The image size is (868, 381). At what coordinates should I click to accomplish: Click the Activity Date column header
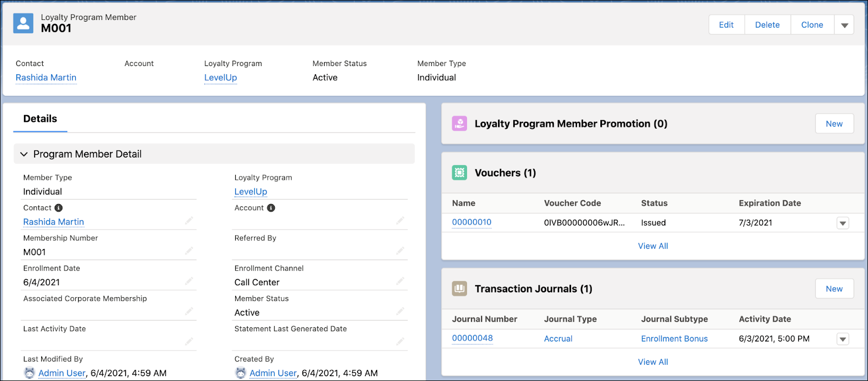[765, 319]
